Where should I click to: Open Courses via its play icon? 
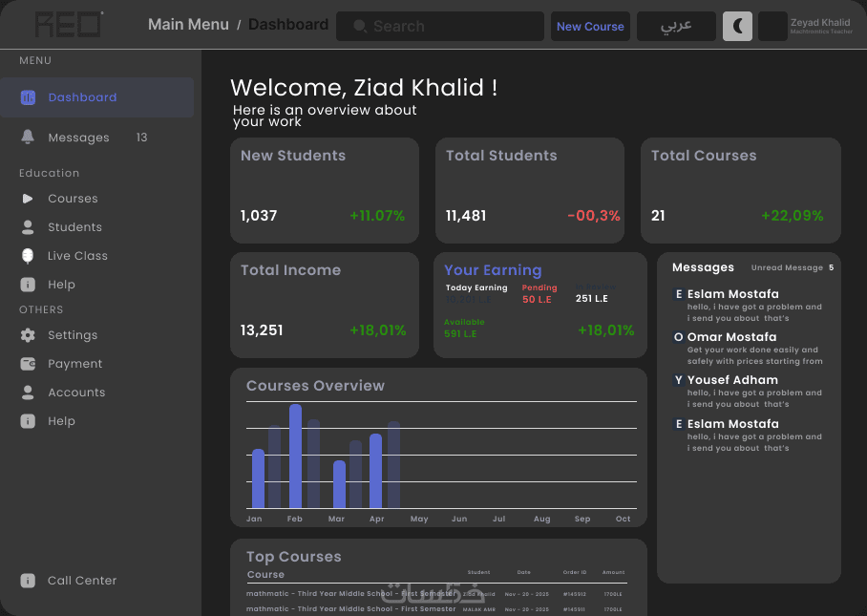coord(28,199)
